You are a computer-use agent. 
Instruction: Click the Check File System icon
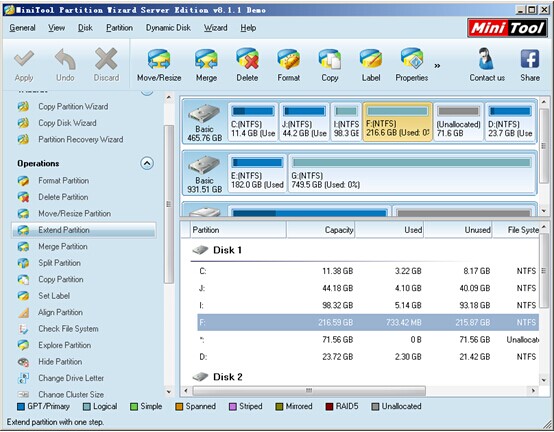pos(23,329)
